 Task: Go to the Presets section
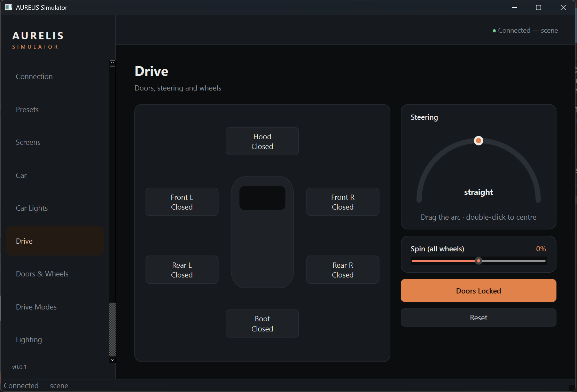click(55, 110)
